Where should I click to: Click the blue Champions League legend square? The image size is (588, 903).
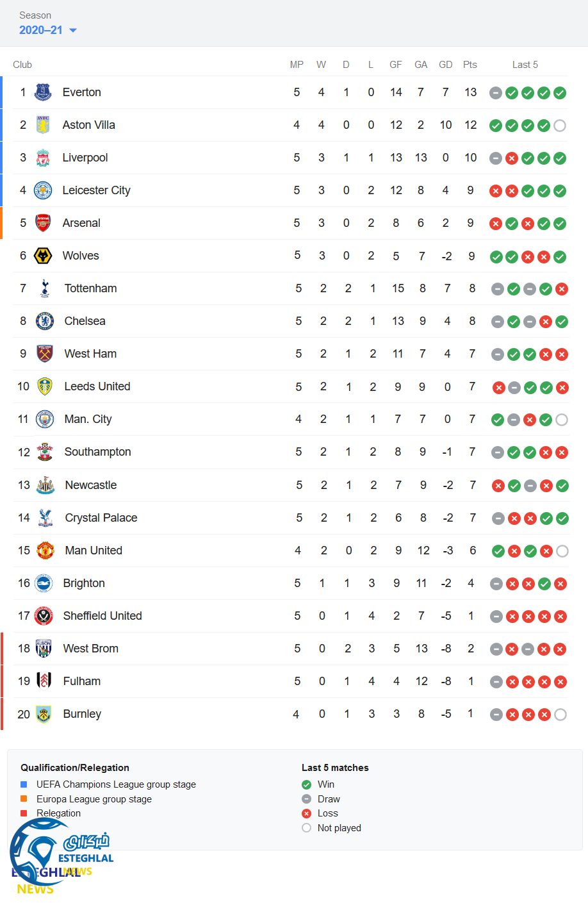tap(24, 784)
